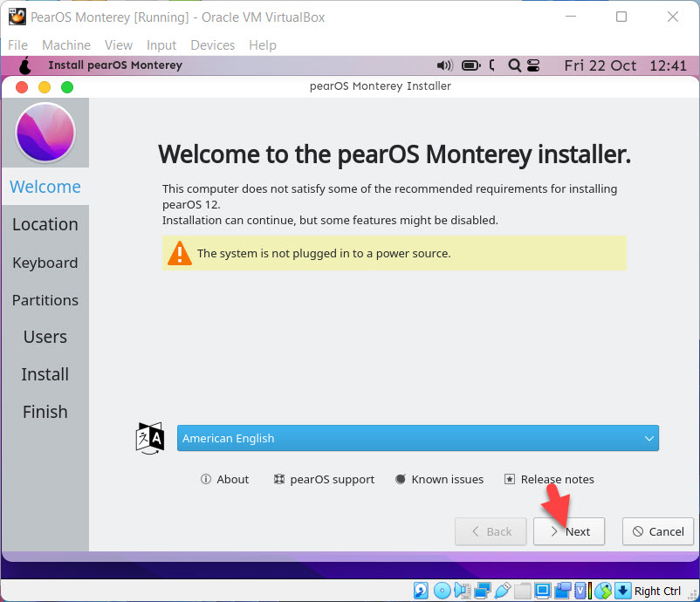Viewport: 700px width, 602px height.
Task: Open the hard disk activity status icon
Action: point(421,591)
